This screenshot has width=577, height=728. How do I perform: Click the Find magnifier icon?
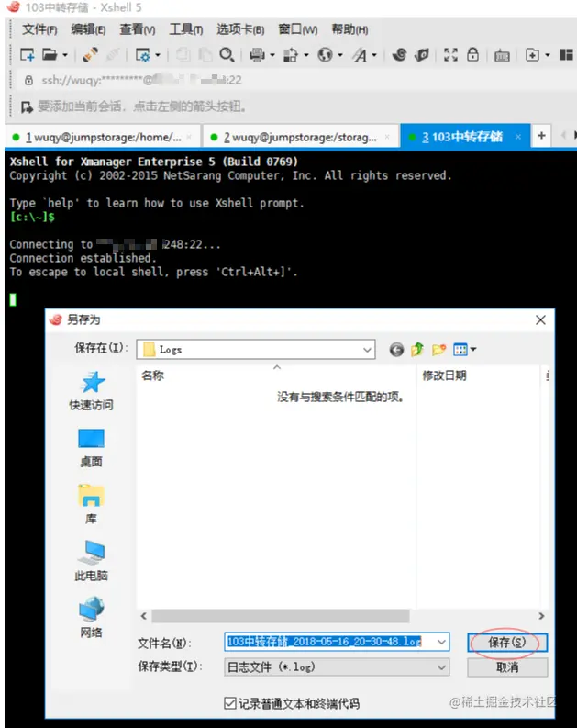(x=227, y=55)
